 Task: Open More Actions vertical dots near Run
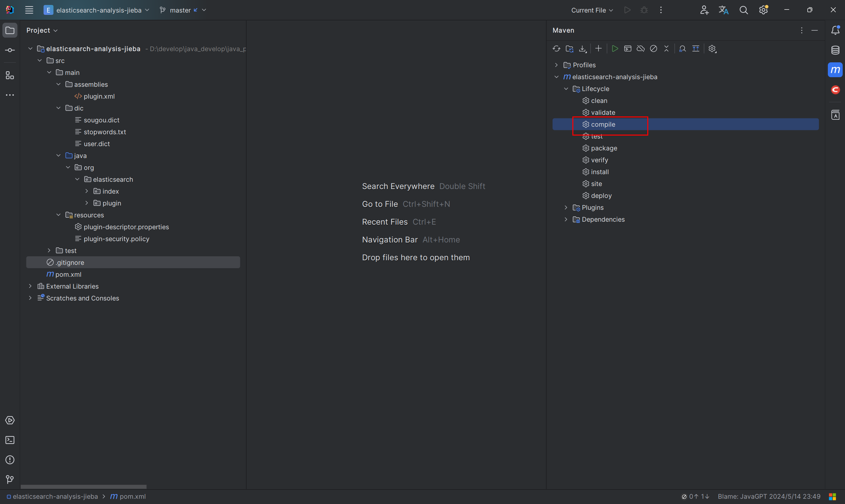(x=660, y=10)
